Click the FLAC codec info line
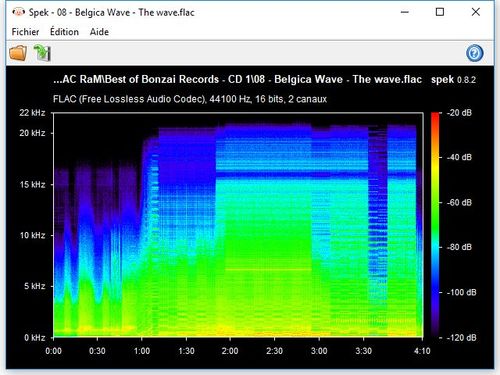500x375 pixels. pyautogui.click(x=190, y=99)
